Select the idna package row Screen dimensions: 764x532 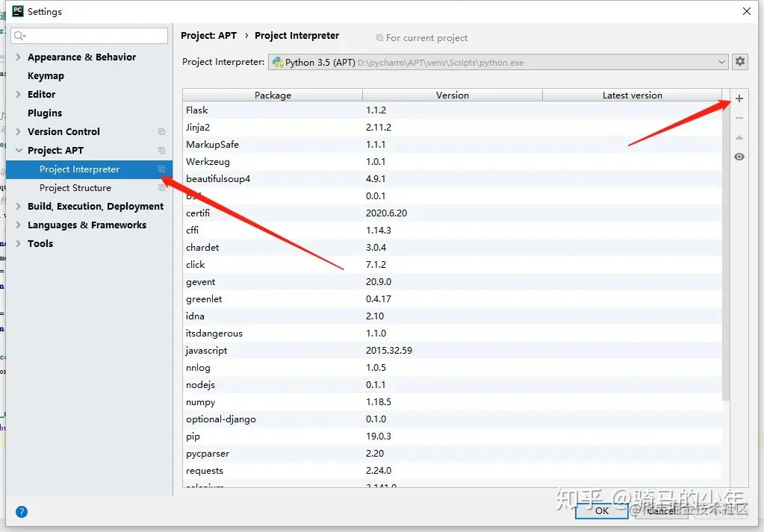pyautogui.click(x=453, y=316)
